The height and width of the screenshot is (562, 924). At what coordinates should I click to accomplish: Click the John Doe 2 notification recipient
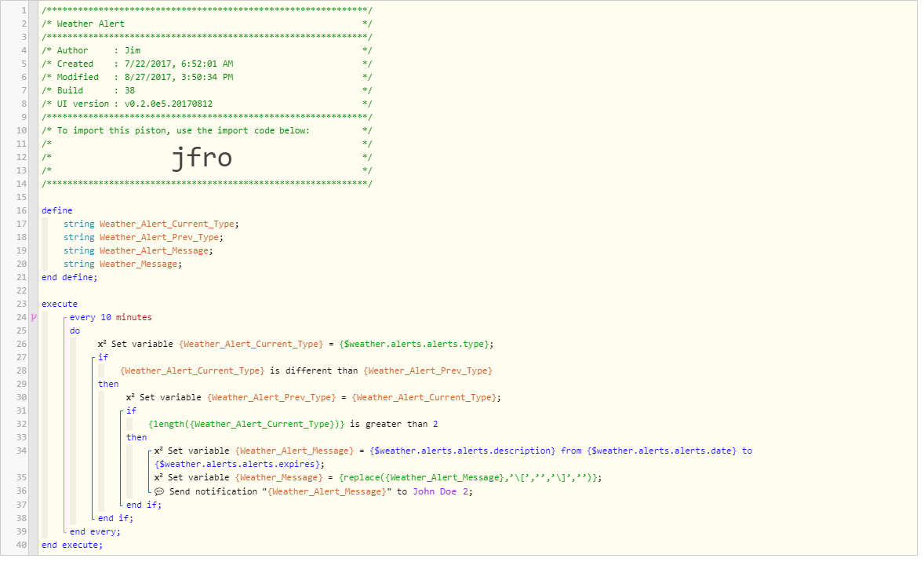440,491
